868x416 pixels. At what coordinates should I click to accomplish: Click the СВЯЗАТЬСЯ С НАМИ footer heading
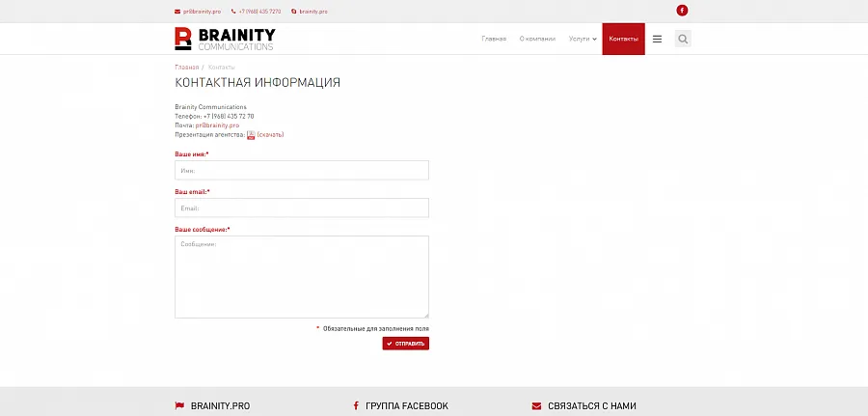pyautogui.click(x=592, y=406)
